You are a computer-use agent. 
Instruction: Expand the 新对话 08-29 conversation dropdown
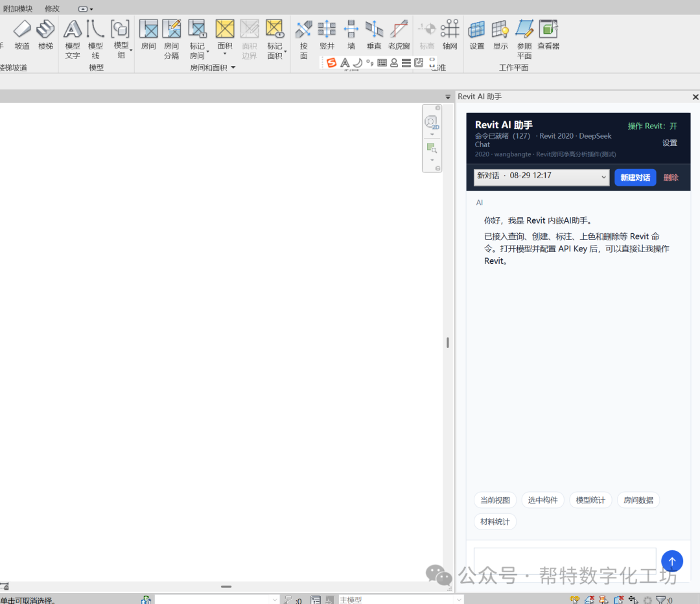[x=541, y=177]
